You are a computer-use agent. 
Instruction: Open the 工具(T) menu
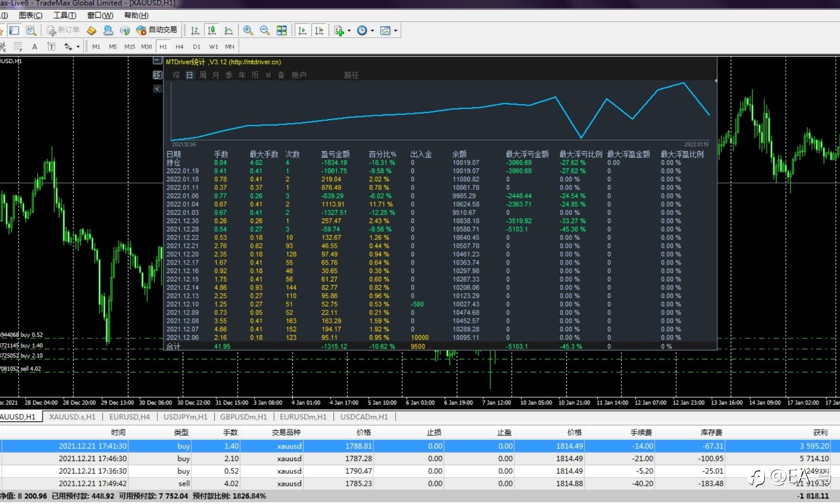click(x=64, y=15)
